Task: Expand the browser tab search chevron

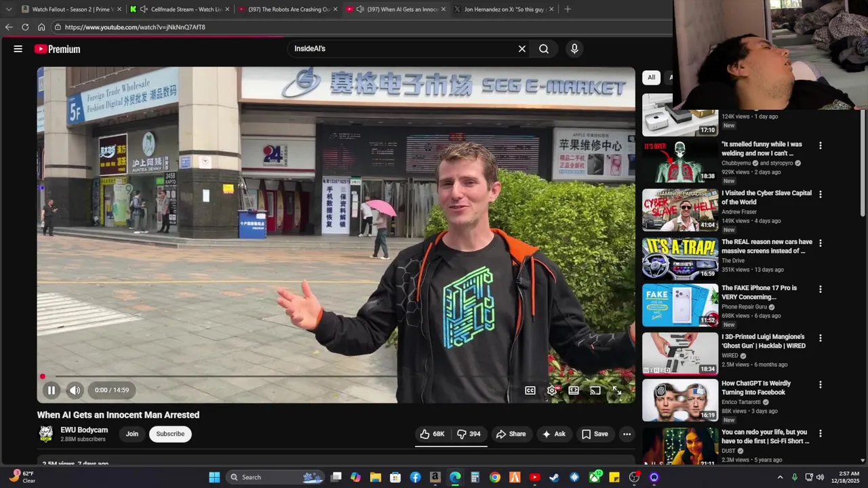Action: [9, 9]
